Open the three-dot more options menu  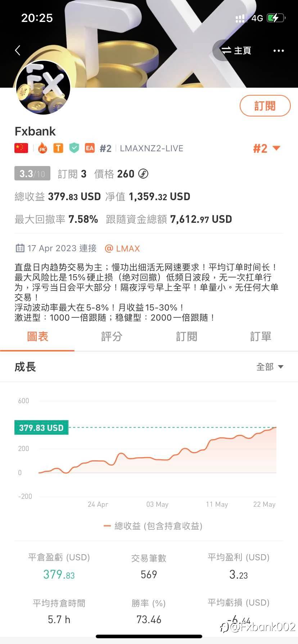[x=279, y=51]
